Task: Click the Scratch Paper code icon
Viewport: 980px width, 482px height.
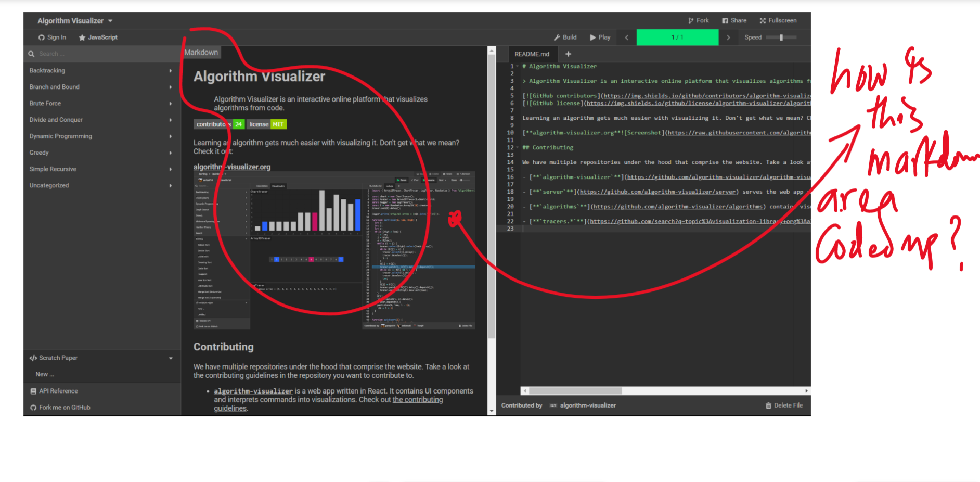Action: 33,358
